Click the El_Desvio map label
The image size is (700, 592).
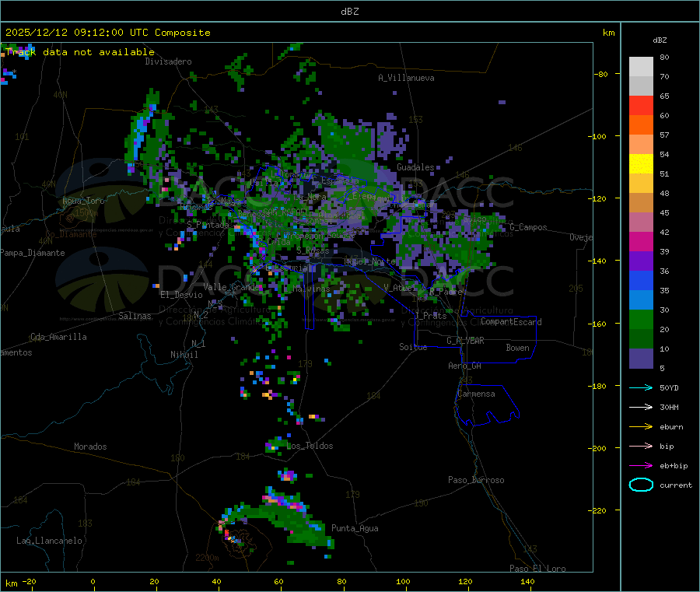[x=182, y=295]
